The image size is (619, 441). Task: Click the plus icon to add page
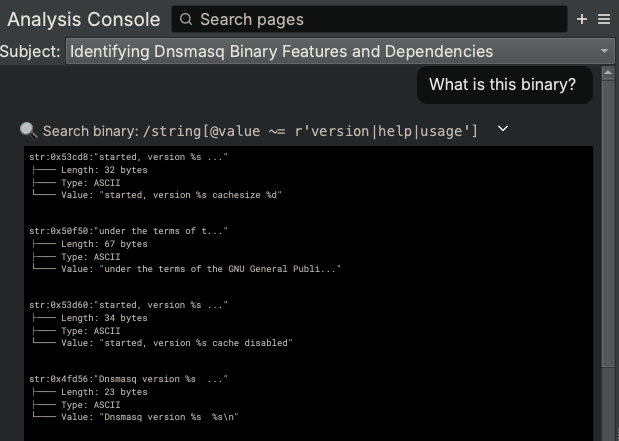[582, 19]
